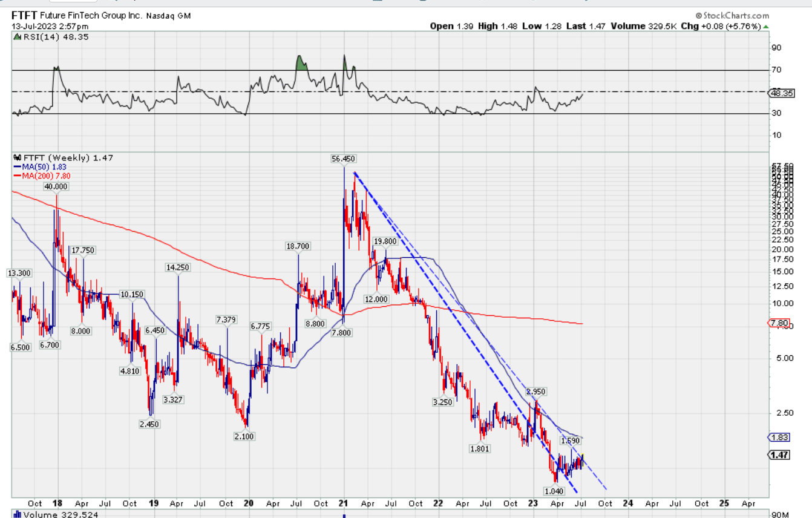Image resolution: width=812 pixels, height=518 pixels.
Task: Click the 1.040 lowest price annotation
Action: coord(555,491)
